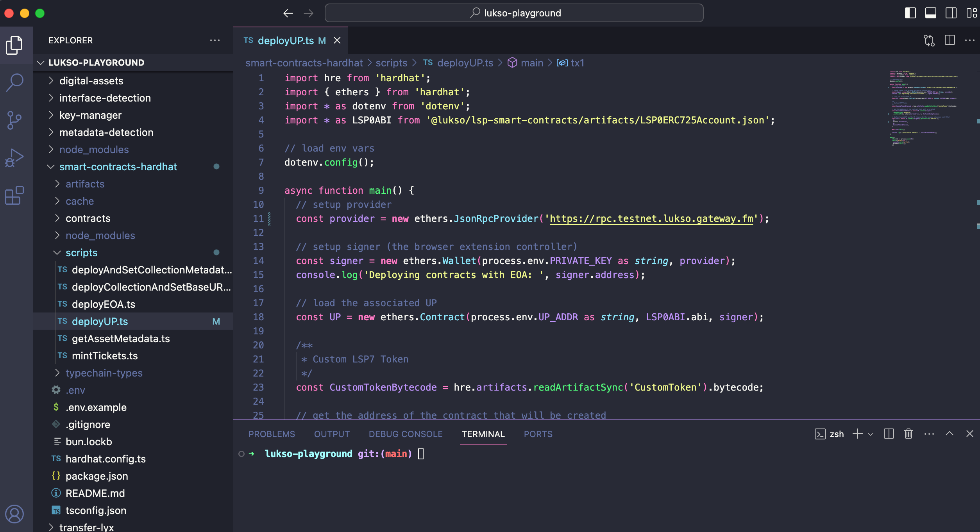980x532 pixels.
Task: Maximize the panel with the up chevron
Action: coord(950,434)
